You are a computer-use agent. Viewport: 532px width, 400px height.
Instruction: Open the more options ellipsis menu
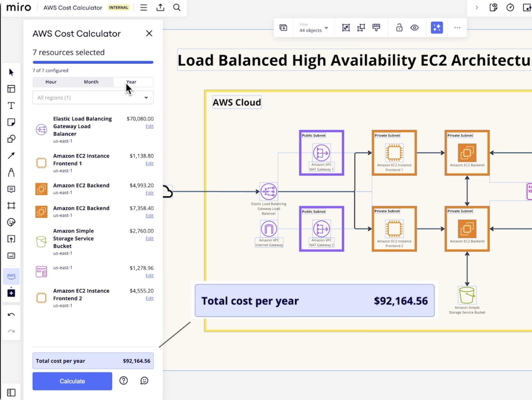tap(457, 28)
